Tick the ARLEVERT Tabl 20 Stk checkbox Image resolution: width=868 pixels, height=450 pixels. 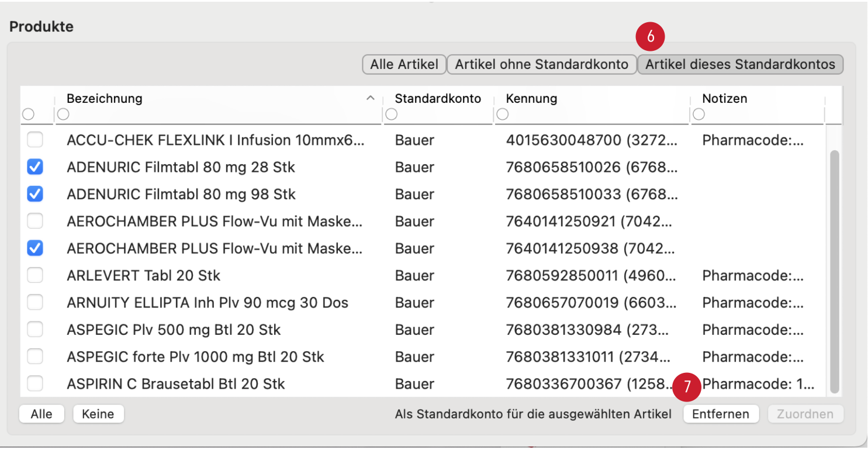pos(35,275)
